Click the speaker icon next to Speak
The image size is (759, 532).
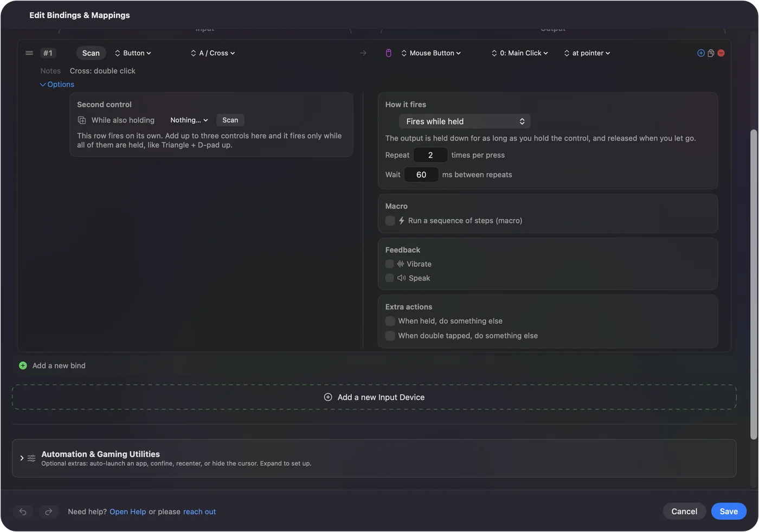pyautogui.click(x=401, y=278)
